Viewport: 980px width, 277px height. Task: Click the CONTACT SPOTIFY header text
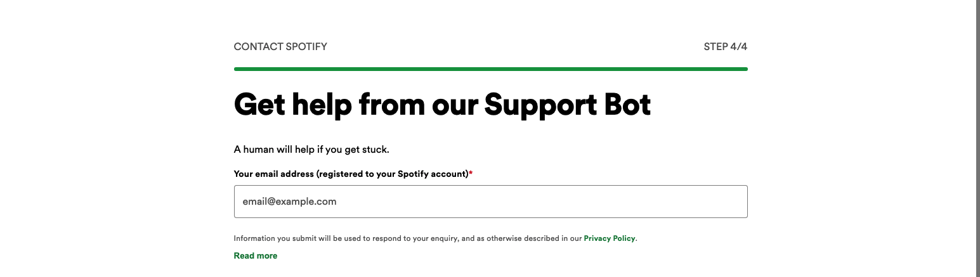[280, 46]
